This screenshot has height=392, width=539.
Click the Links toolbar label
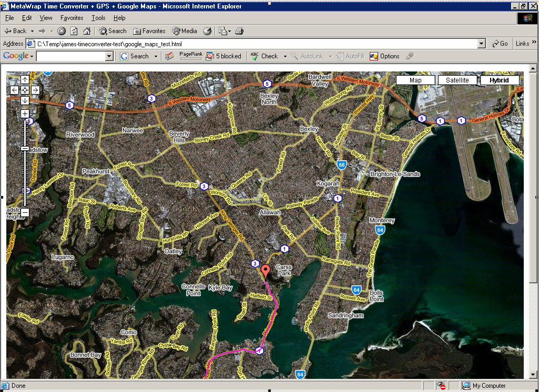coord(522,44)
